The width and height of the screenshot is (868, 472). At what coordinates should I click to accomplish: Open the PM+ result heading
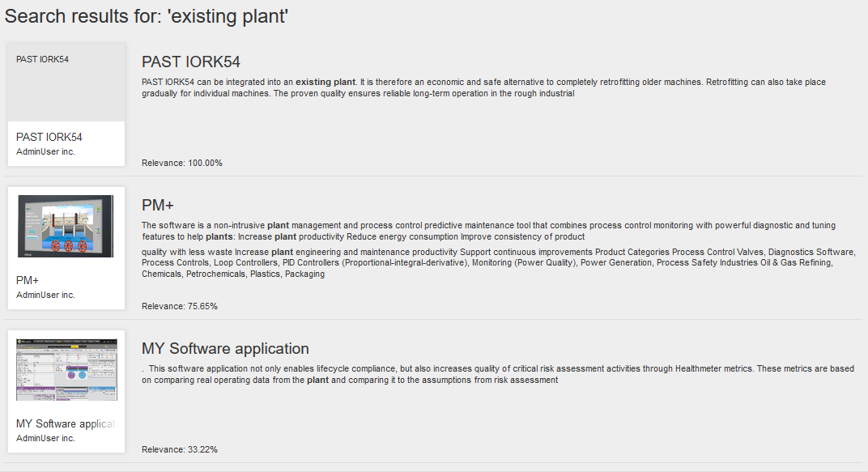coord(158,206)
